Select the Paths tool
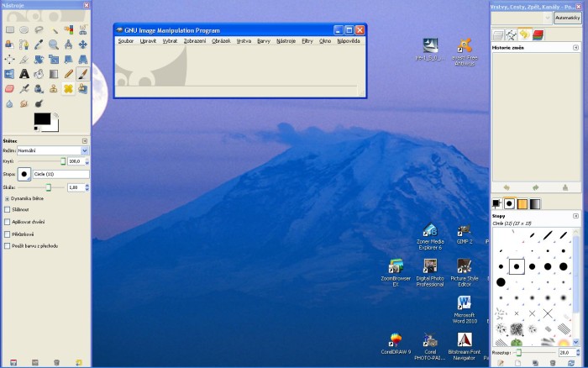Image resolution: width=588 pixels, height=368 pixels. point(24,45)
